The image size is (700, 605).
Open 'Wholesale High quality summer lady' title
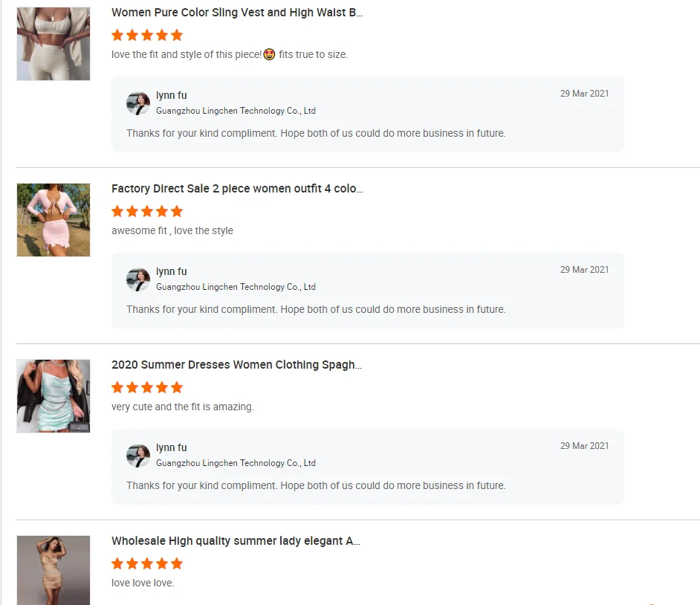click(236, 541)
